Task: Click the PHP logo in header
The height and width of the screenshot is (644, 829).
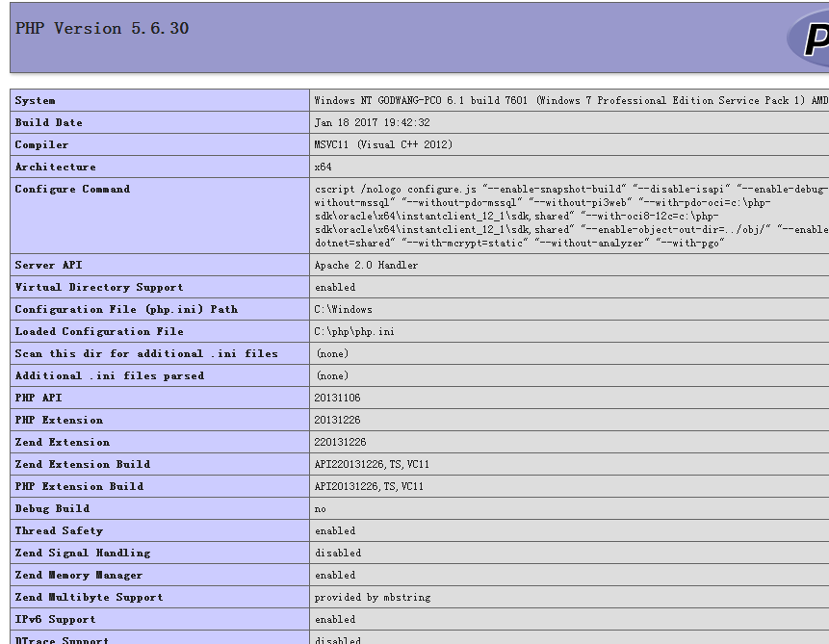Action: [x=809, y=39]
